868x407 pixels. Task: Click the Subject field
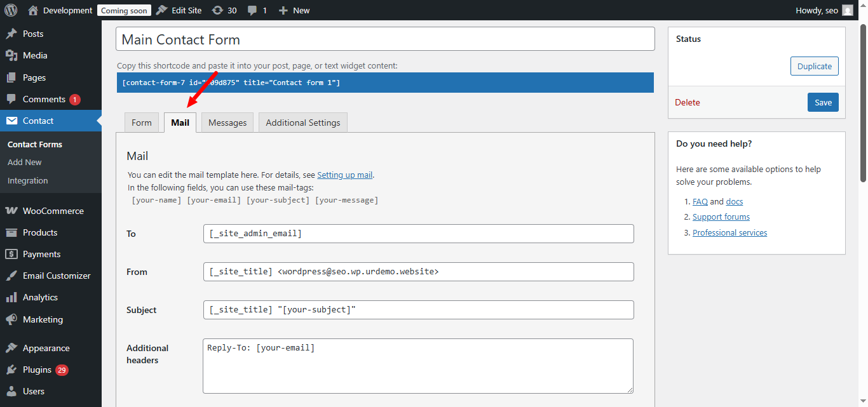click(419, 310)
